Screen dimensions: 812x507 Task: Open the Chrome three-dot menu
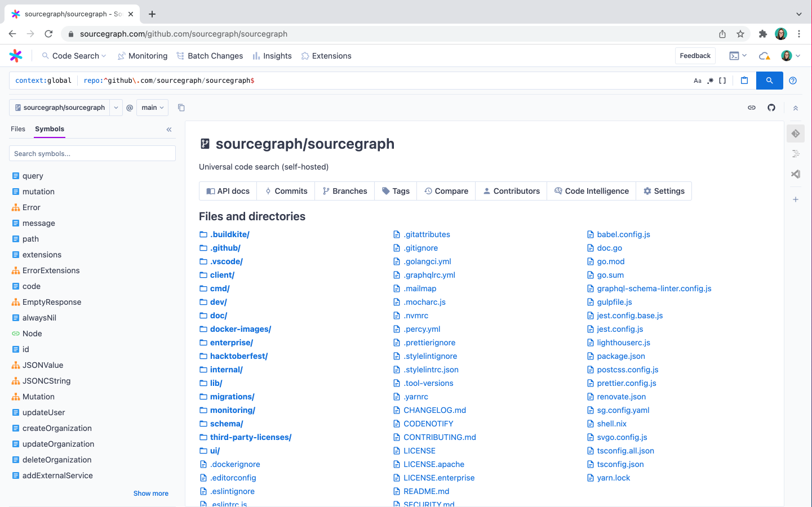[x=799, y=34]
